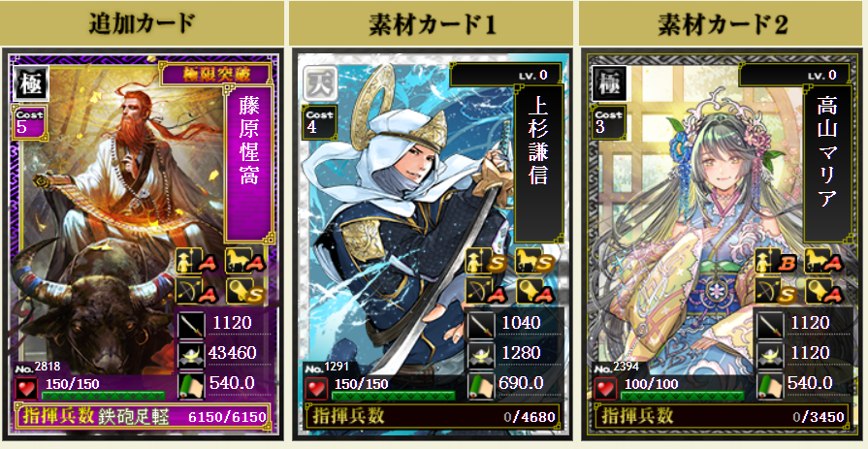Click the scroll strategy icon on 藤原惺窩 card
The width and height of the screenshot is (868, 449).
(191, 384)
